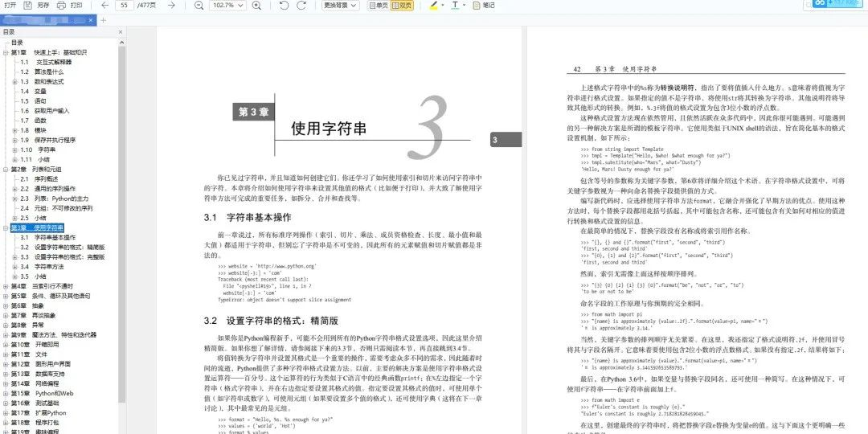Rotate clockwise with the right rotate icon
Screen dimensions: 868x434
(x=301, y=5)
